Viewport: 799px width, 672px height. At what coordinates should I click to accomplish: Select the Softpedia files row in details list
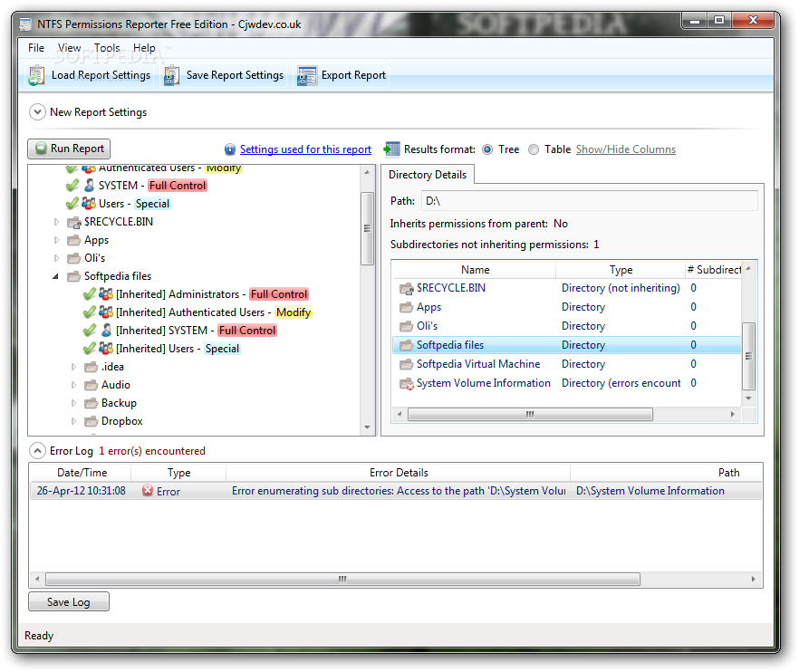click(x=567, y=345)
